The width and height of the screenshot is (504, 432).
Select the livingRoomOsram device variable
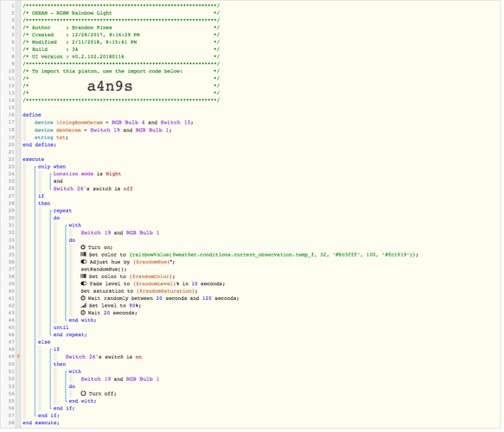coord(80,123)
